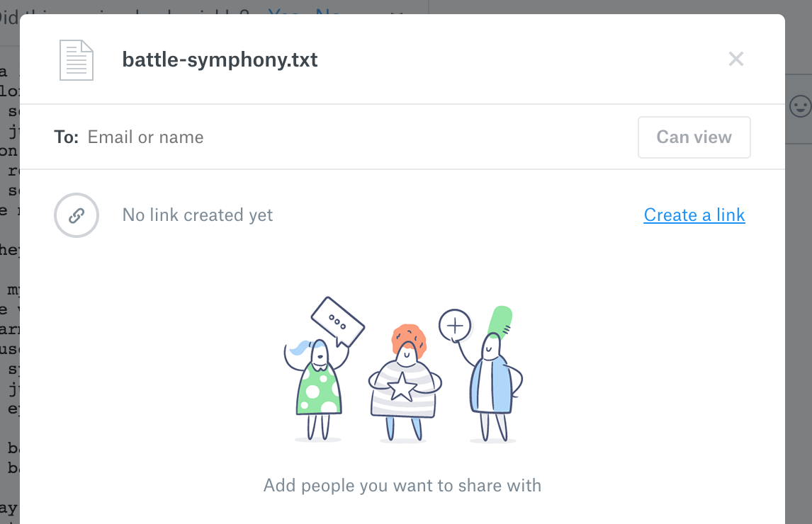The image size is (812, 524).
Task: Click Create a link
Action: [x=694, y=215]
